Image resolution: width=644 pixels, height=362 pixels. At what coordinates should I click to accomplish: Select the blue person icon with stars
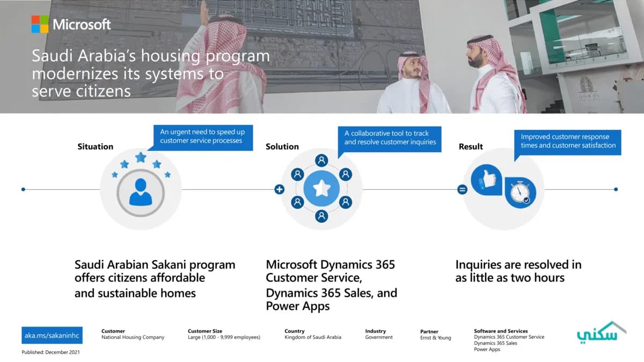click(141, 192)
